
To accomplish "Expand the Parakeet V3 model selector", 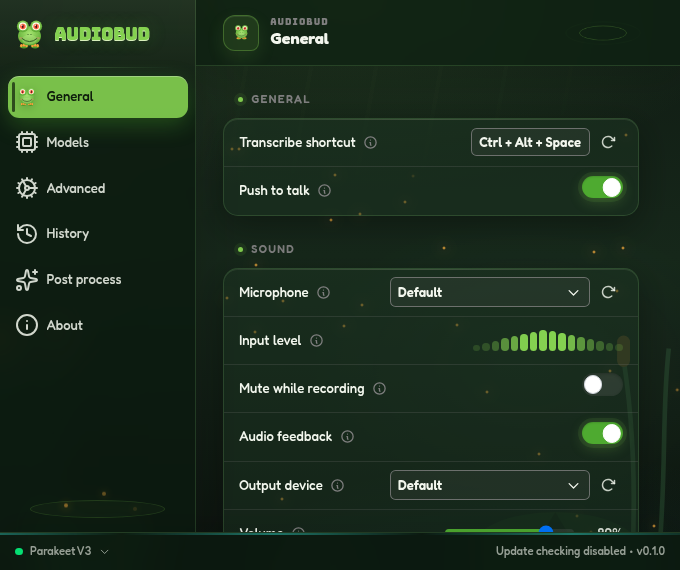I will pyautogui.click(x=62, y=551).
